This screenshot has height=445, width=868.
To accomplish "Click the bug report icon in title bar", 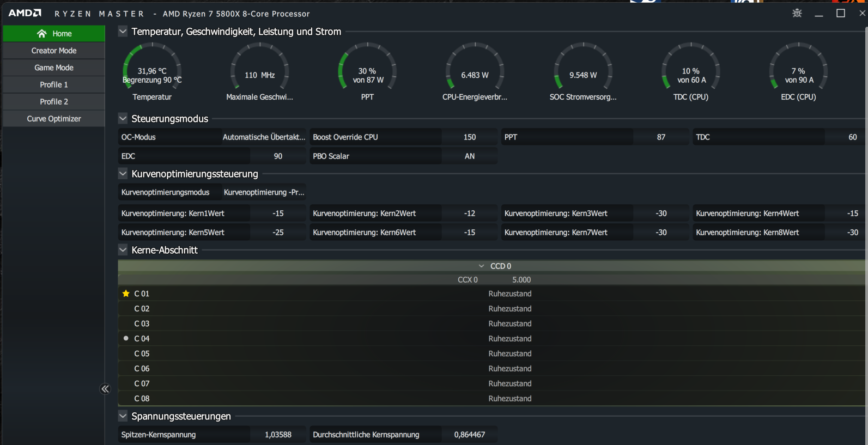I will [x=797, y=13].
